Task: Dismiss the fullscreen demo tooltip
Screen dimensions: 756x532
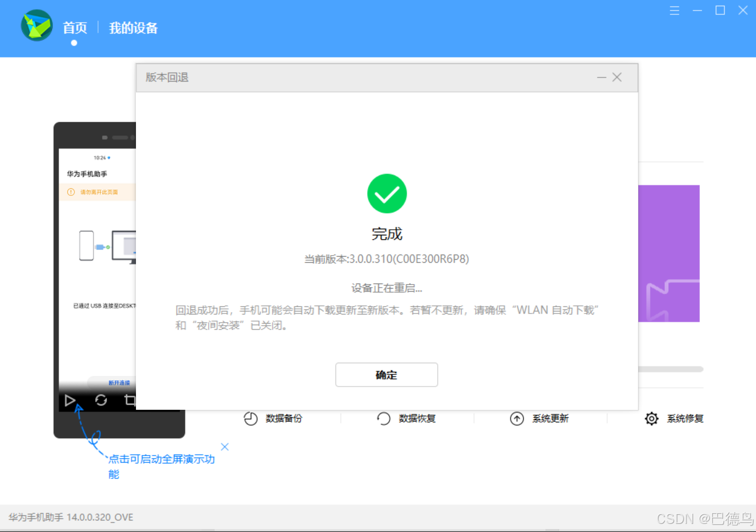Action: pyautogui.click(x=225, y=447)
